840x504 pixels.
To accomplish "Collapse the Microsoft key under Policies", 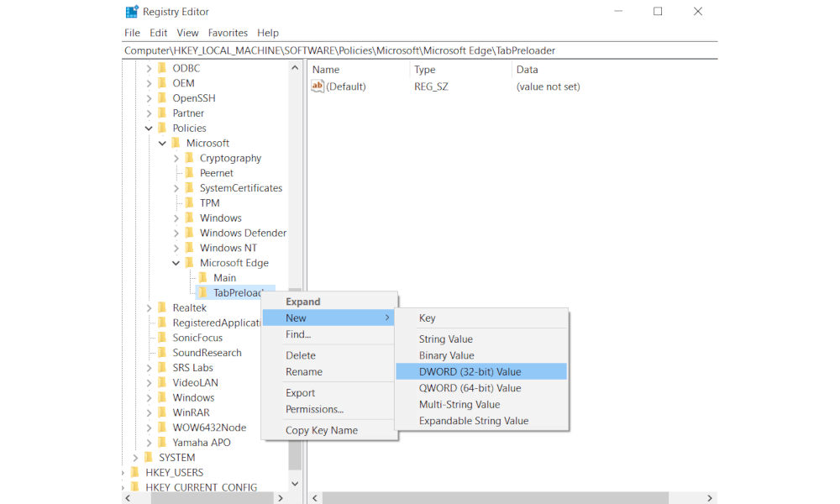I will tap(162, 144).
